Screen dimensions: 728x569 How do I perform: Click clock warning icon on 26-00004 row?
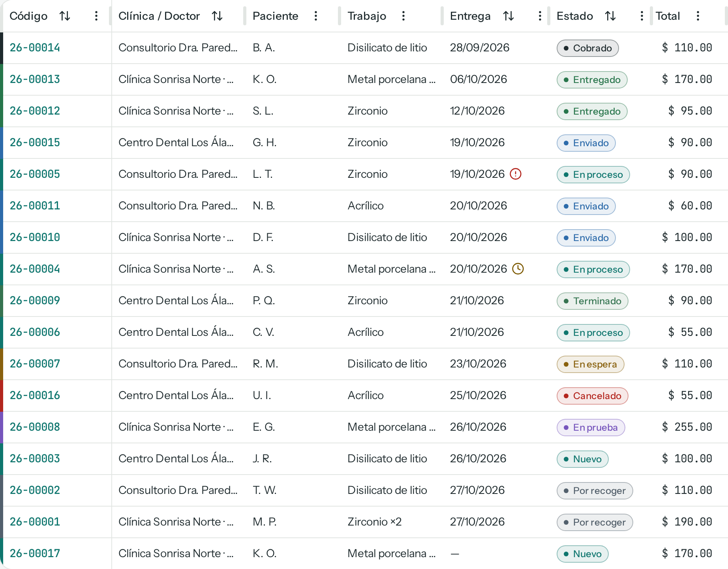[518, 269]
